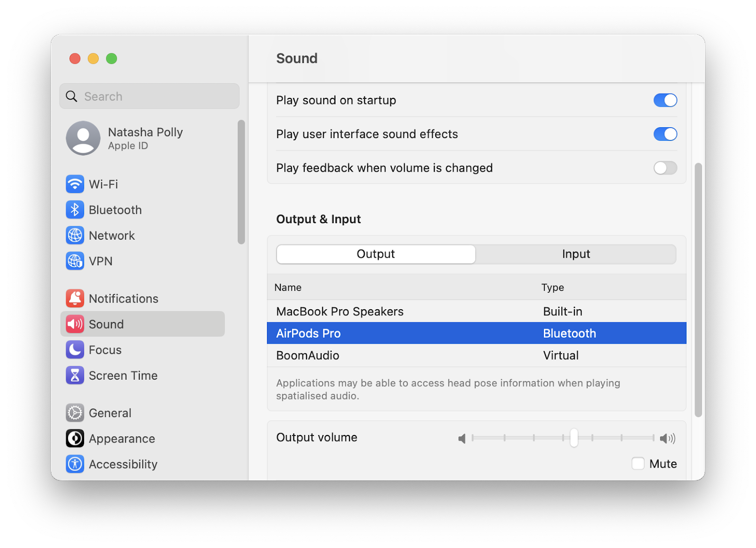Open Notifications settings from sidebar
The height and width of the screenshot is (548, 756).
point(123,298)
